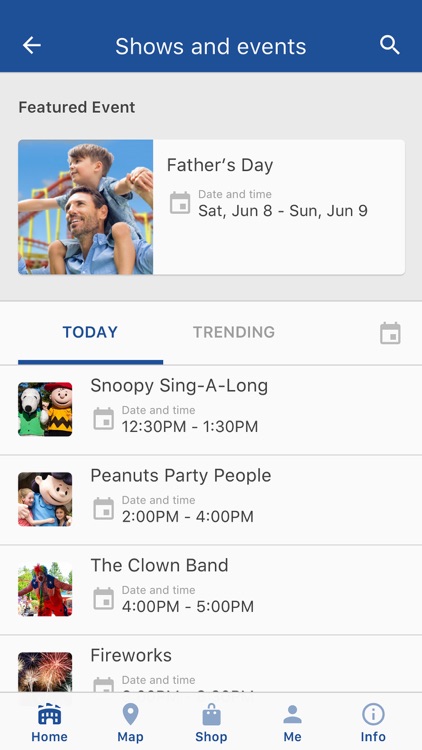The height and width of the screenshot is (750, 422).
Task: Tap the Peanuts Party People thumbnail
Action: 45,499
